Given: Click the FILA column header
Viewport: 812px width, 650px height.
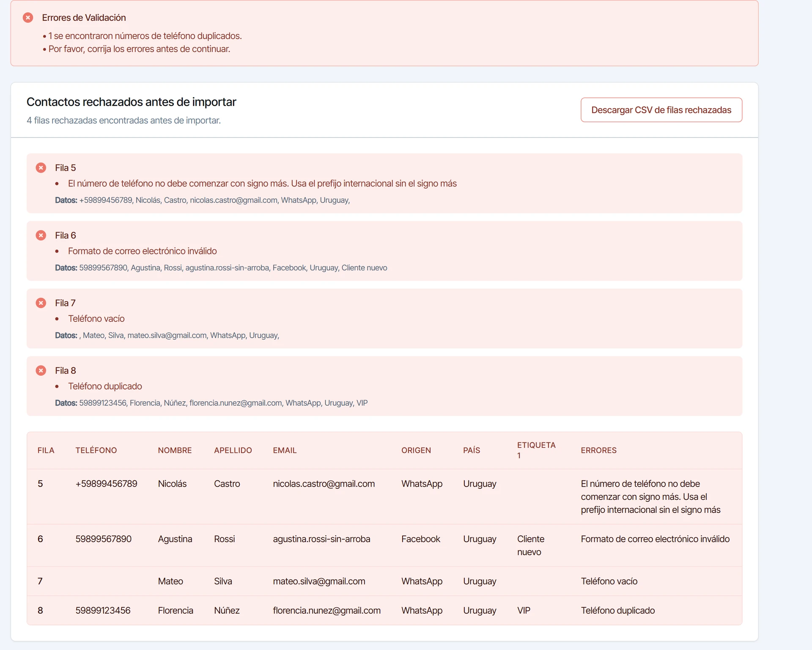Looking at the screenshot, I should point(46,451).
